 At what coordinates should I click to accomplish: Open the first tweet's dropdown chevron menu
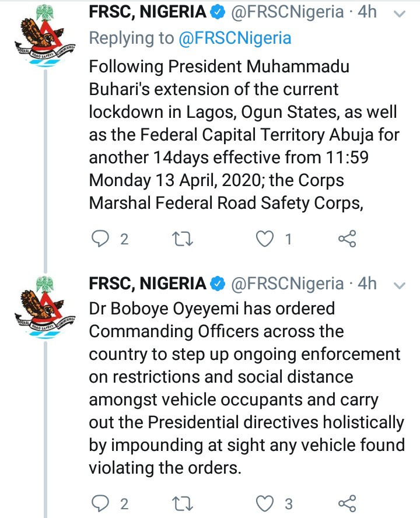[400, 13]
